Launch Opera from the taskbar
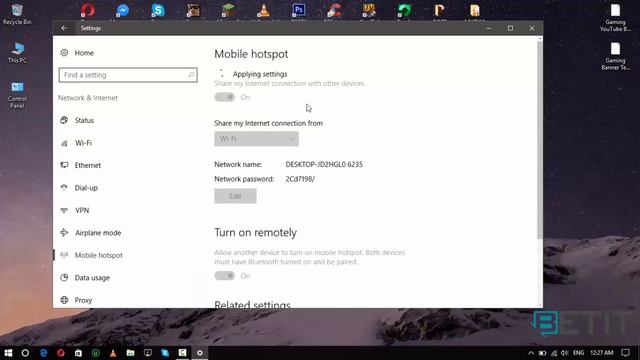Viewport: 640px width, 360px height. click(61, 353)
